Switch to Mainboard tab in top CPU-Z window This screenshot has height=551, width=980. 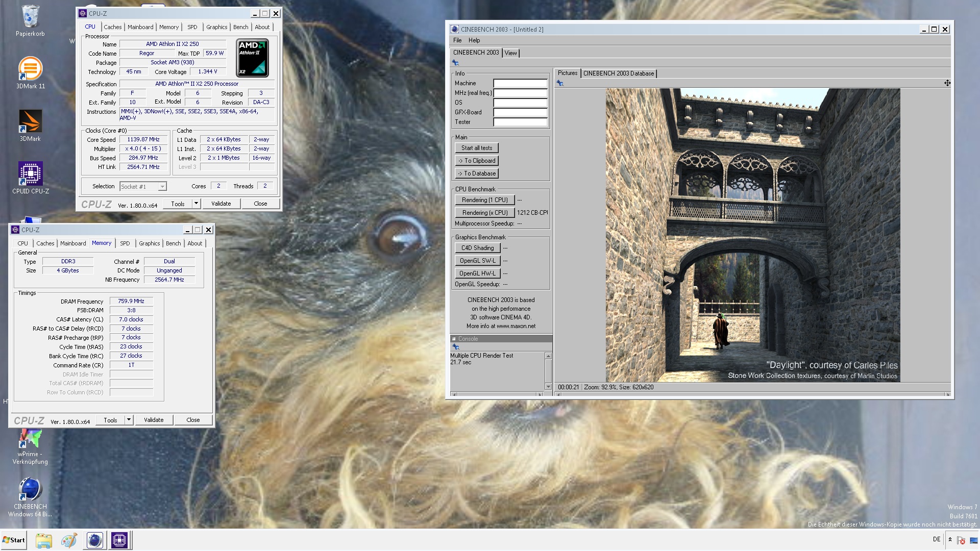pos(140,27)
